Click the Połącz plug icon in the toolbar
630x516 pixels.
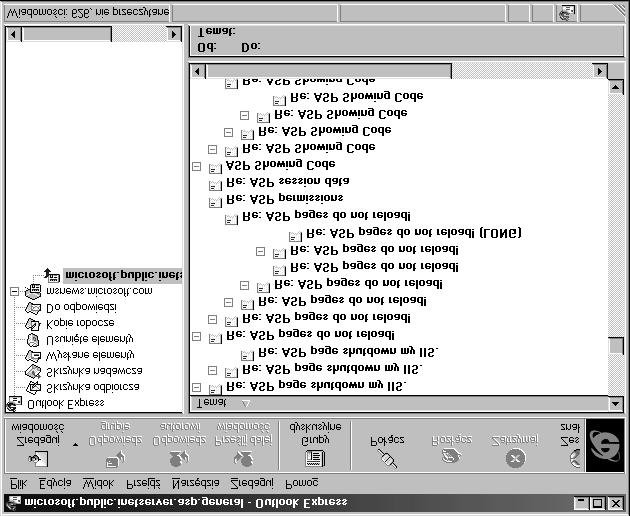pos(387,457)
